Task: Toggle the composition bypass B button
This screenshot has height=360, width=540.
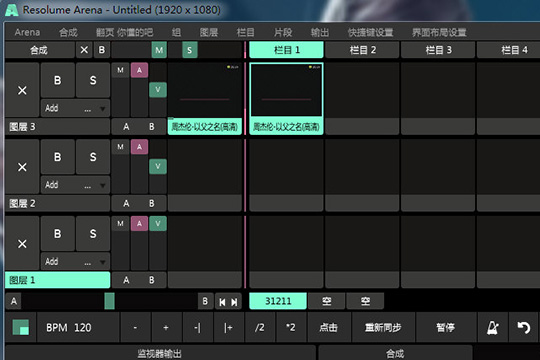Action: pos(102,50)
